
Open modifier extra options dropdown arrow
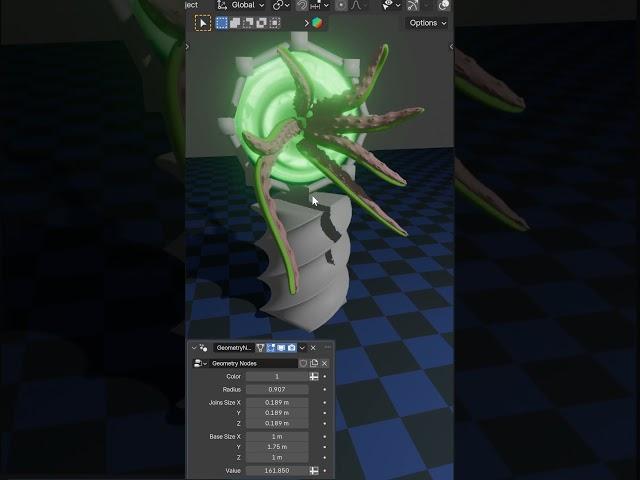[302, 348]
